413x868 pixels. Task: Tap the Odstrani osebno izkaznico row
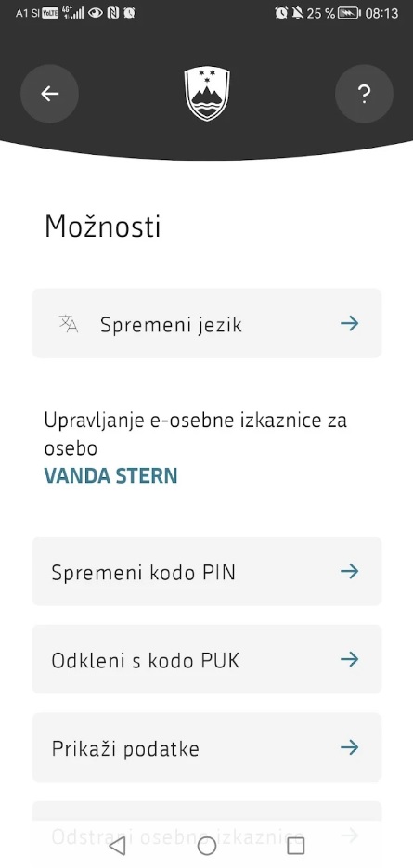206,824
